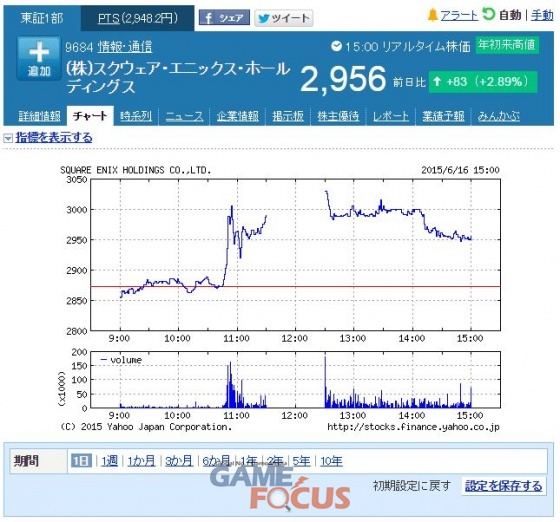Click the plus 追加 add-to-portfolio icon

click(39, 59)
